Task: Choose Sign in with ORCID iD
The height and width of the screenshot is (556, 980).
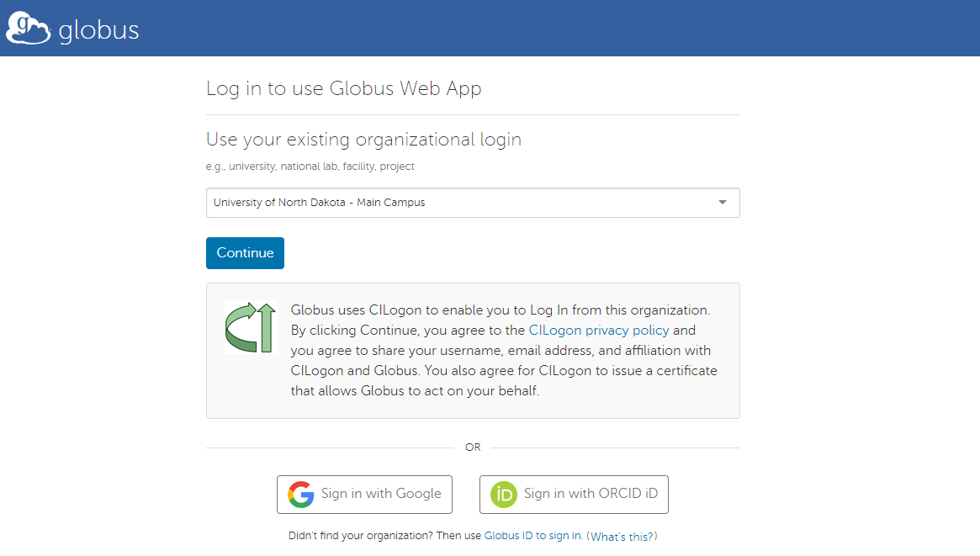Action: click(590, 495)
